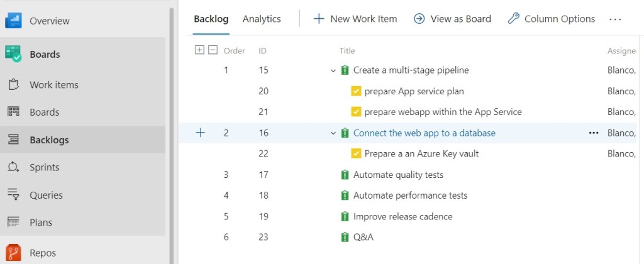644x264 pixels.
Task: Switch to the Analytics tab
Action: click(x=262, y=19)
